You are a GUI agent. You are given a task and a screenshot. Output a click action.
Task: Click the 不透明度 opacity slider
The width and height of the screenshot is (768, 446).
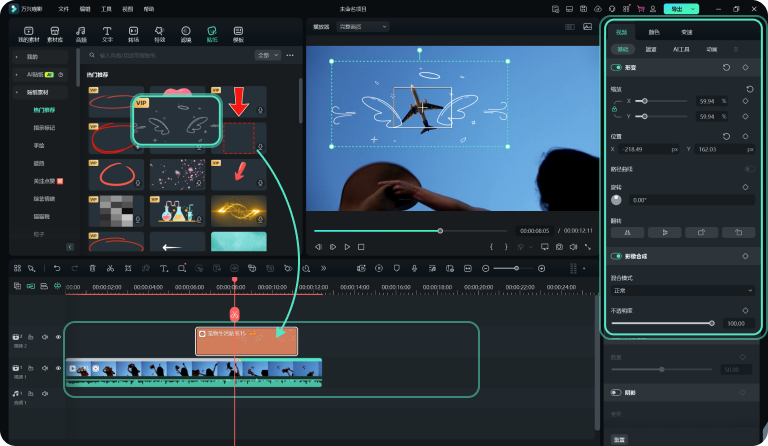coord(661,323)
